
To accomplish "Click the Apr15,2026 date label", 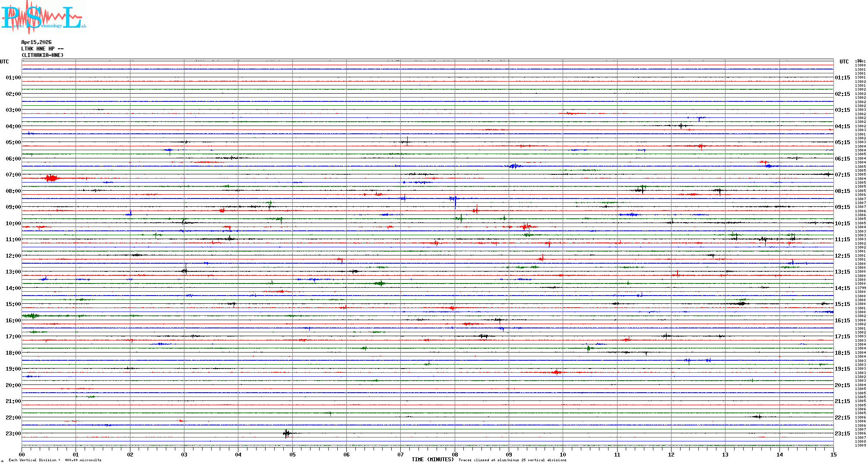I will tap(36, 42).
